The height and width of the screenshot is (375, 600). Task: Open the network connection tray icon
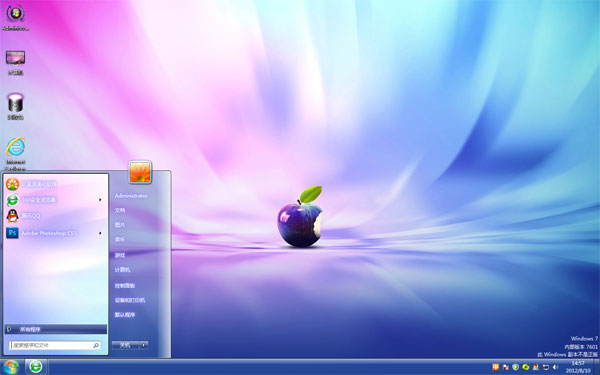546,367
